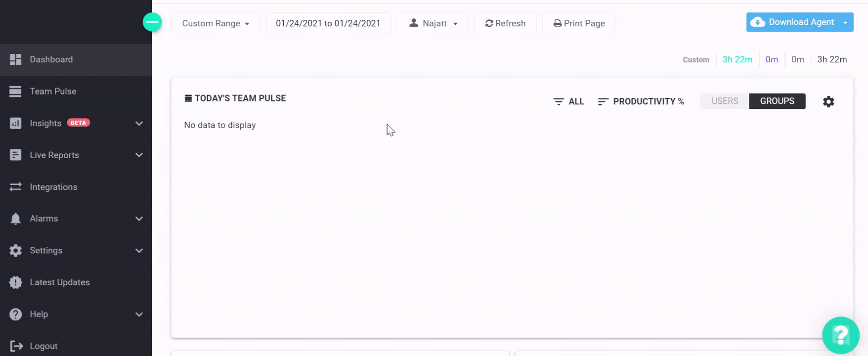Click purple 0m time value
The image size is (868, 356).
coord(772,59)
